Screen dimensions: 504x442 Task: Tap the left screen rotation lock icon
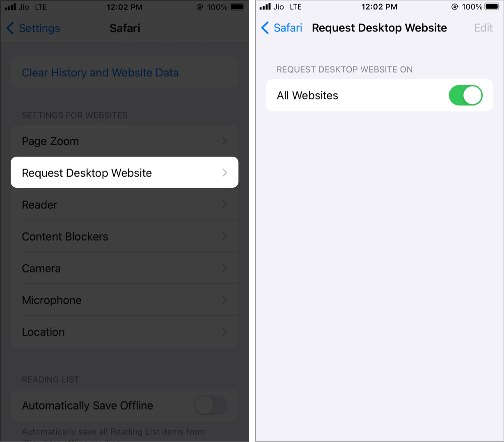pyautogui.click(x=200, y=7)
